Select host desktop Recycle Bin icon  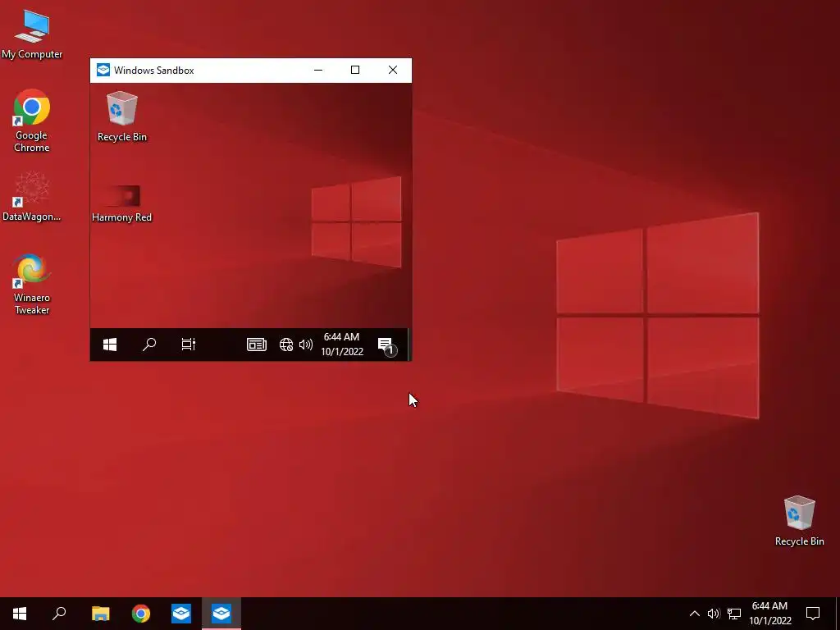click(x=799, y=521)
